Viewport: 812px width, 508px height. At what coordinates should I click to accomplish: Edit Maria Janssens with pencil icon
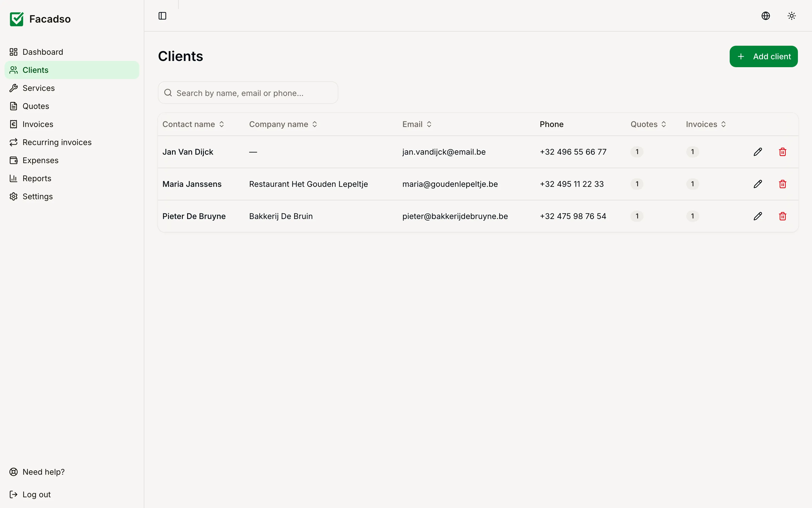click(x=758, y=184)
